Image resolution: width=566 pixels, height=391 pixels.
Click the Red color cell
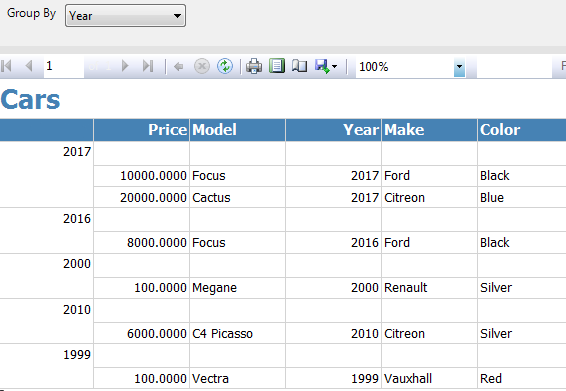pyautogui.click(x=522, y=378)
